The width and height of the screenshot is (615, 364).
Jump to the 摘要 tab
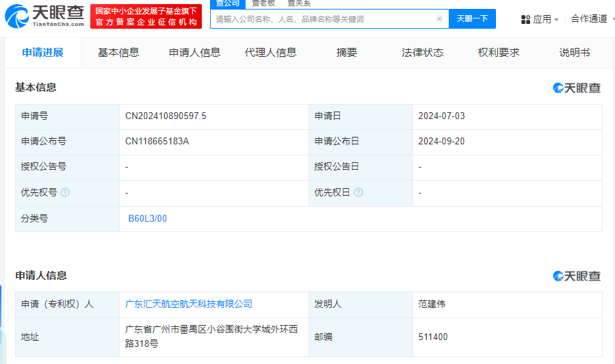(x=347, y=53)
